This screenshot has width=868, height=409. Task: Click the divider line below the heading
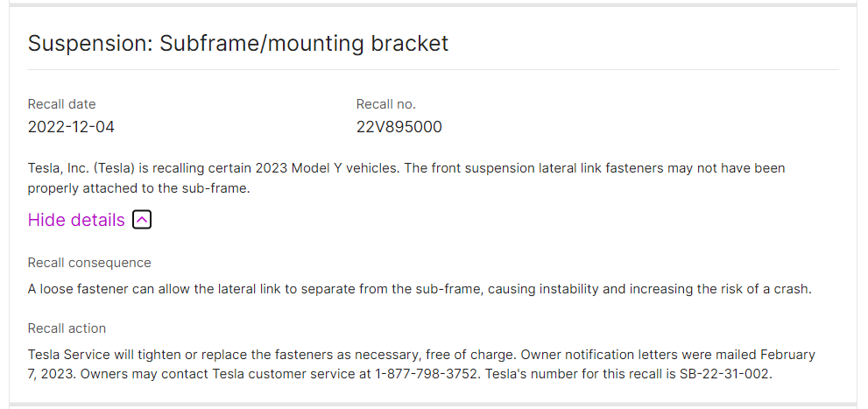433,69
